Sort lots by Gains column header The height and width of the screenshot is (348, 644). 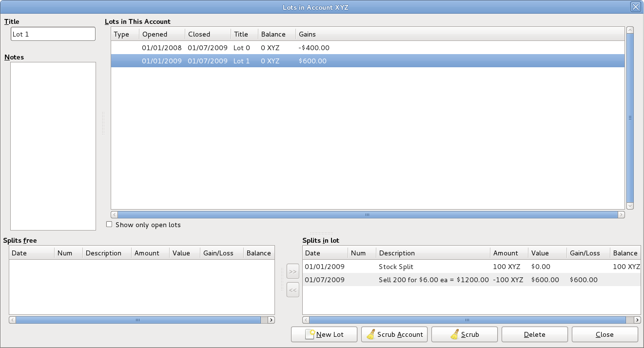(x=307, y=34)
